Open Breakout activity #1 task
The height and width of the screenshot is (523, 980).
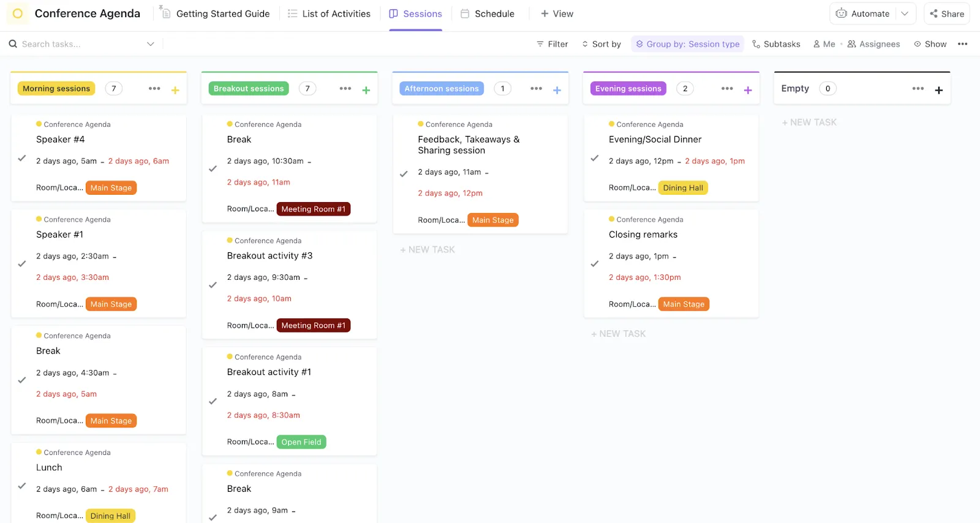[x=269, y=372]
